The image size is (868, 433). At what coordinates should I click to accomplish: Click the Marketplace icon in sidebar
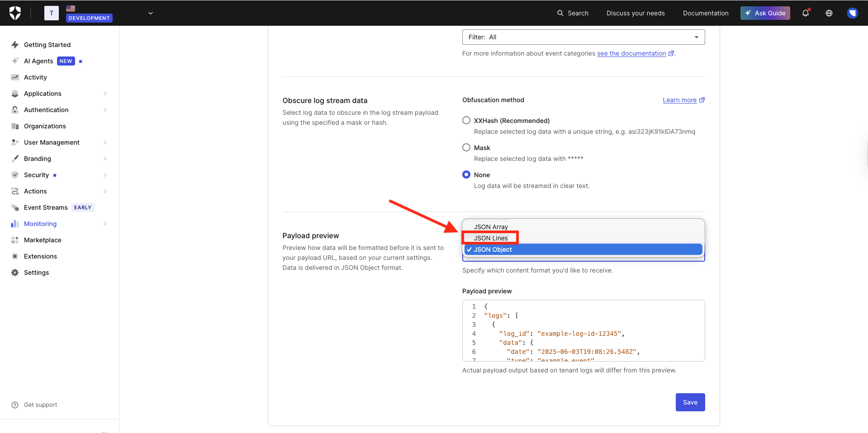point(15,240)
